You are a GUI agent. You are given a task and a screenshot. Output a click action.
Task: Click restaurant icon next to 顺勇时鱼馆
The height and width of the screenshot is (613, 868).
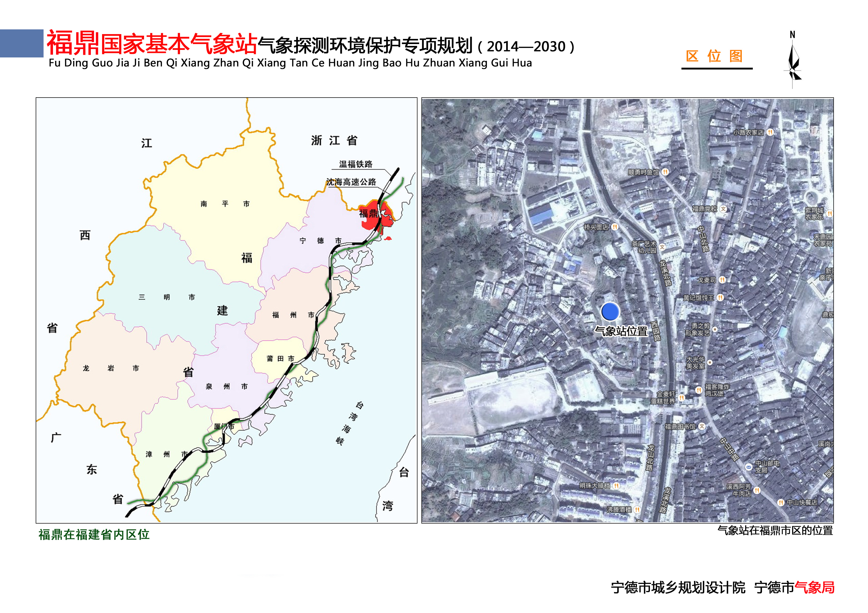click(665, 172)
